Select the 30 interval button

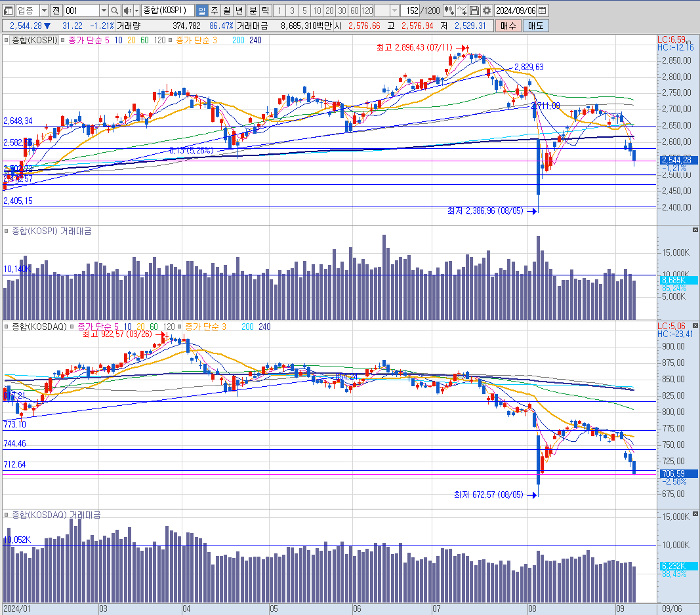click(x=342, y=10)
